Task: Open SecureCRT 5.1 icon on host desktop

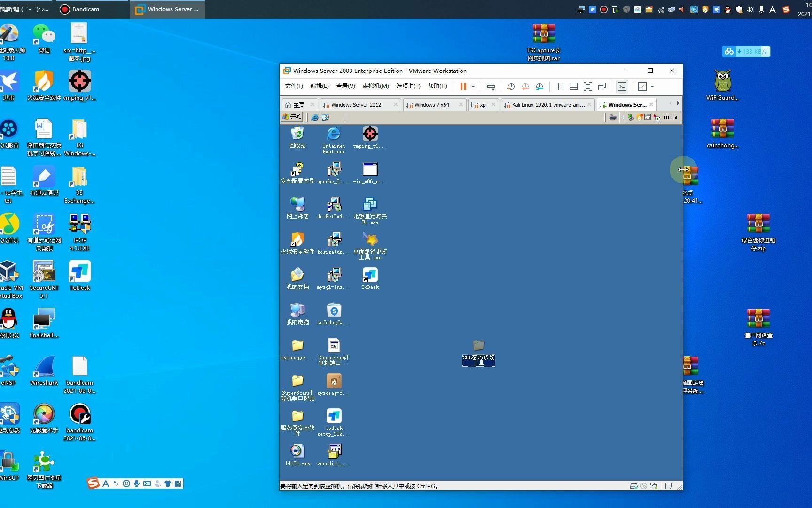Action: click(44, 279)
